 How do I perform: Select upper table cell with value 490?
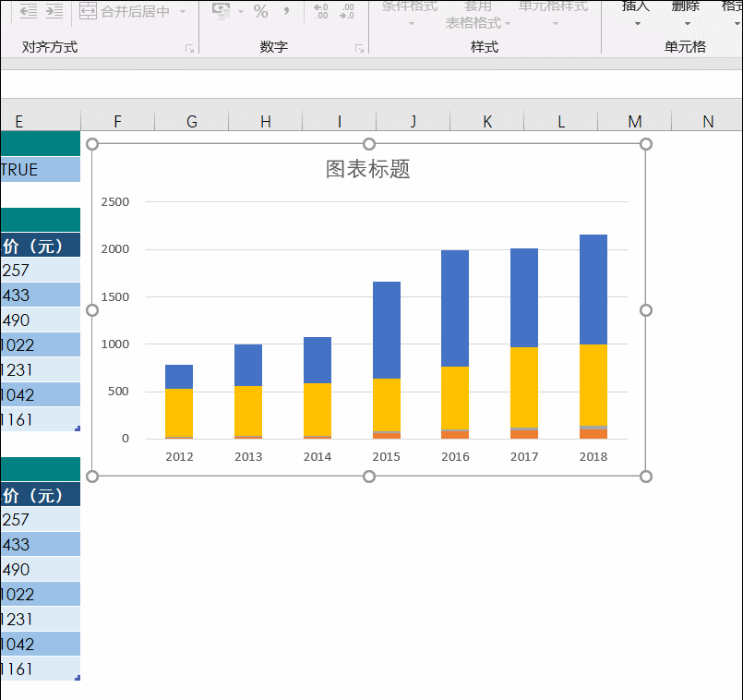(x=41, y=320)
